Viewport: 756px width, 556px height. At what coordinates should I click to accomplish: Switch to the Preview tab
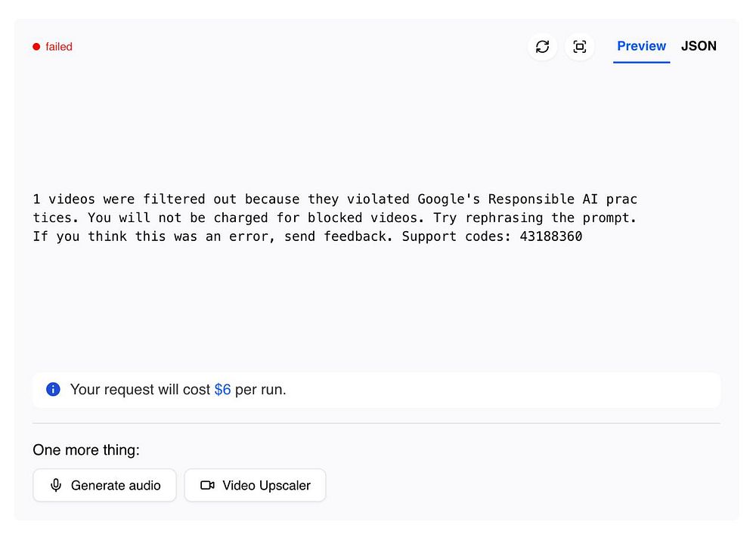point(641,46)
